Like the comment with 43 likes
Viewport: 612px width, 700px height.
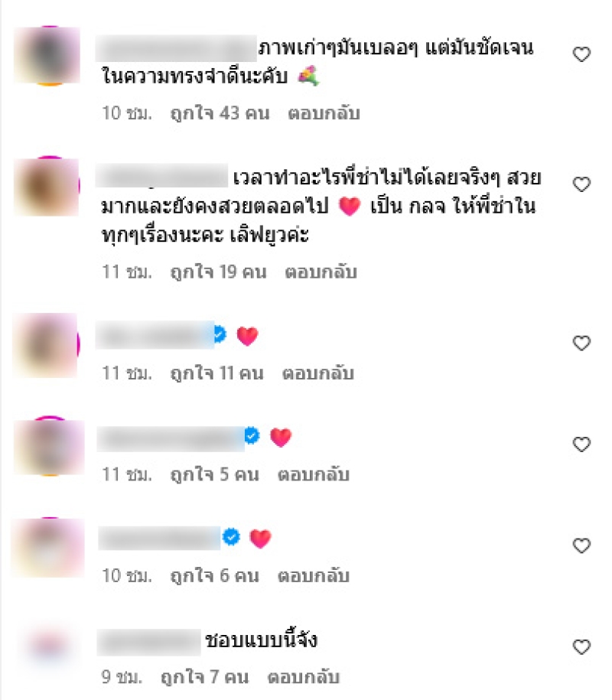pyautogui.click(x=581, y=54)
